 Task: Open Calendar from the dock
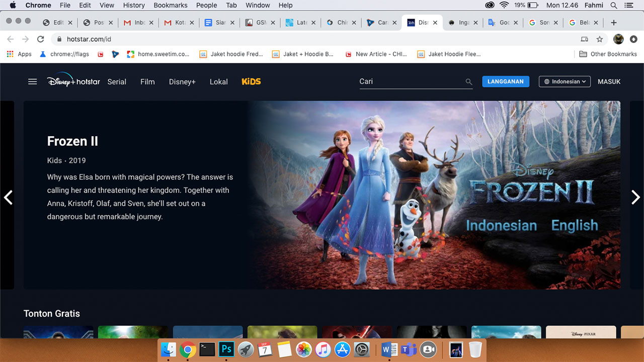click(265, 349)
